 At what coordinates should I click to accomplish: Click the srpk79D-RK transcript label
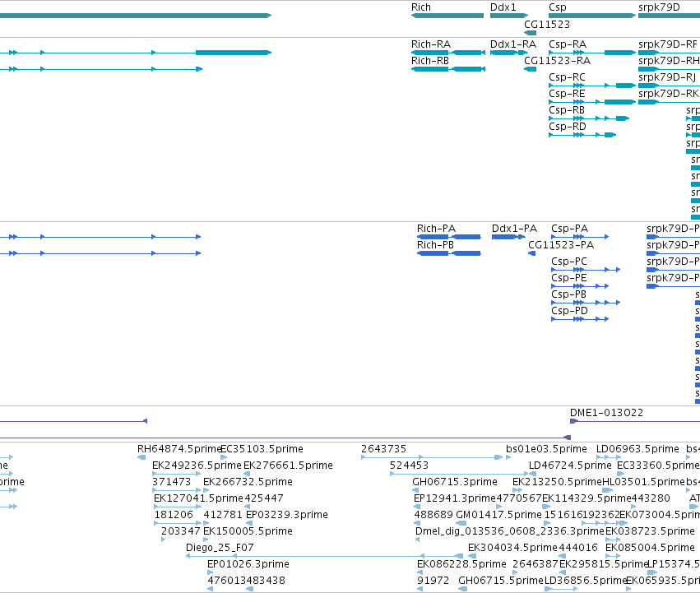pyautogui.click(x=669, y=95)
